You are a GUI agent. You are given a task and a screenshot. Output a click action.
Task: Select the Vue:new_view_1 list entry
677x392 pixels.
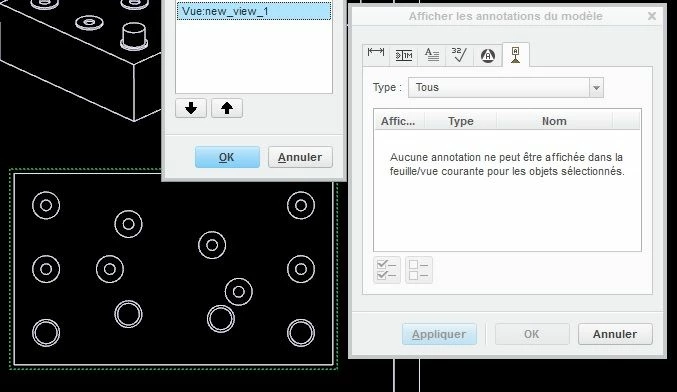click(x=254, y=11)
